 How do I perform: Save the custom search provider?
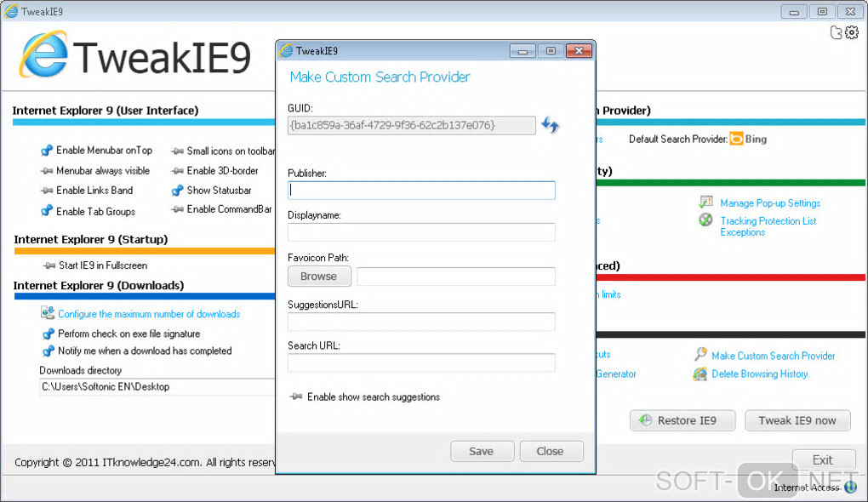(x=482, y=451)
